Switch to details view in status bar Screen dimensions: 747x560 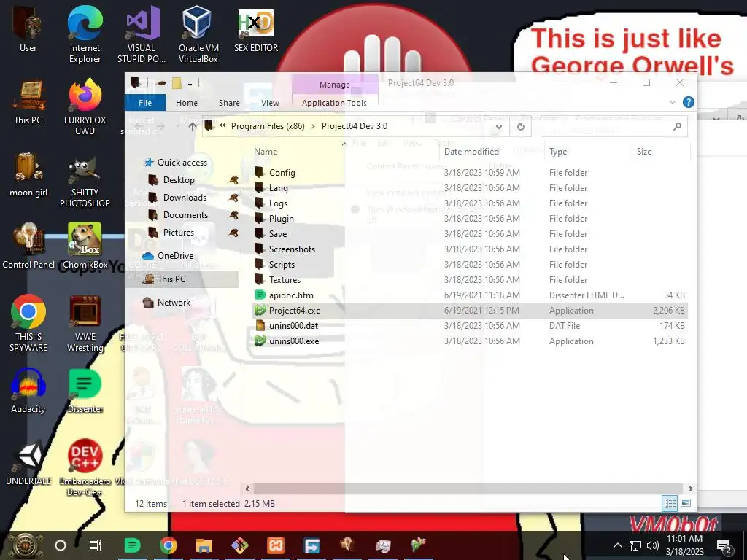[670, 503]
